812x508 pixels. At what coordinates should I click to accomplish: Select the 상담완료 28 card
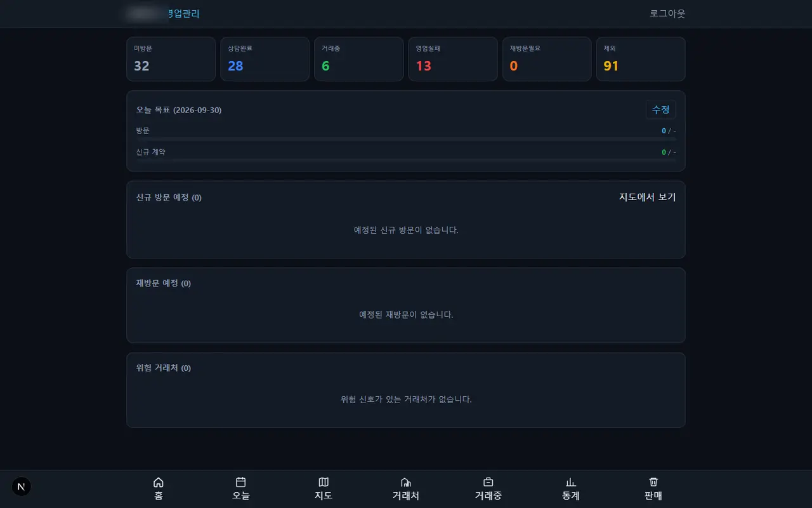265,59
